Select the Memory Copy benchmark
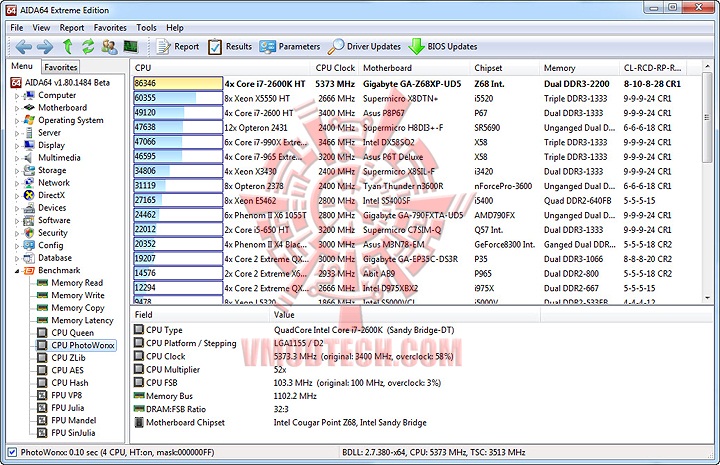720x465 pixels. click(78, 308)
